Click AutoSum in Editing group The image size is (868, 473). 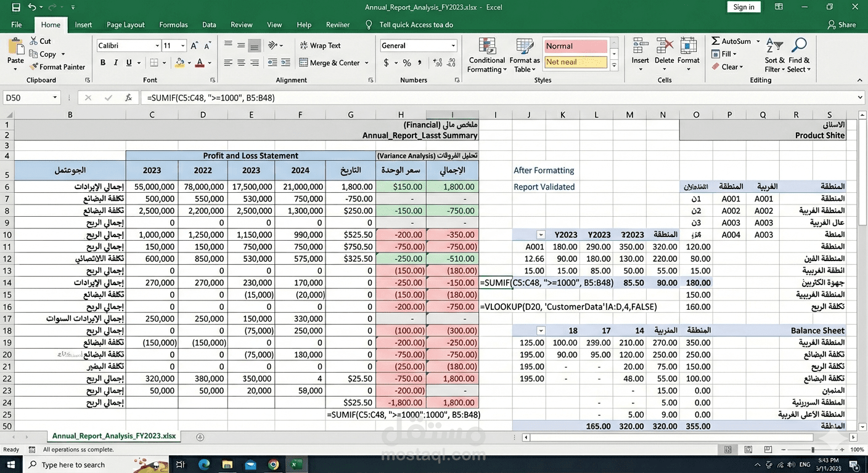pos(732,41)
